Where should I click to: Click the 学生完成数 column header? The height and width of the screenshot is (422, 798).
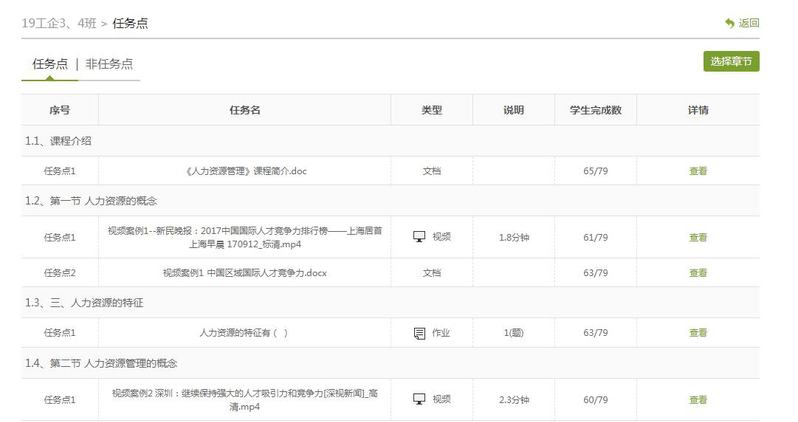click(595, 110)
